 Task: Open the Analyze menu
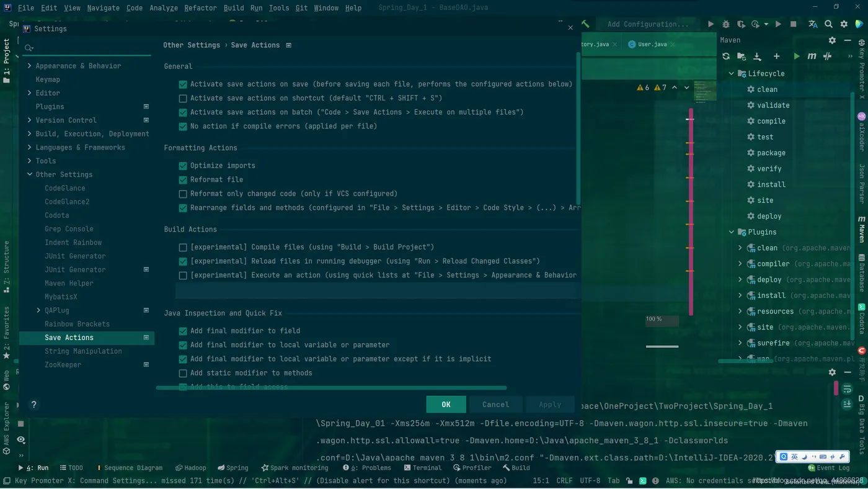(164, 8)
